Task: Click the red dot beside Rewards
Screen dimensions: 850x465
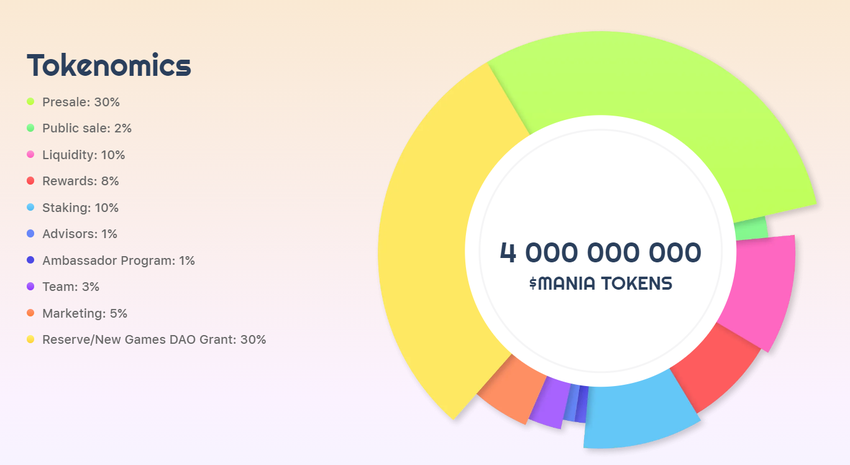Action: [31, 181]
